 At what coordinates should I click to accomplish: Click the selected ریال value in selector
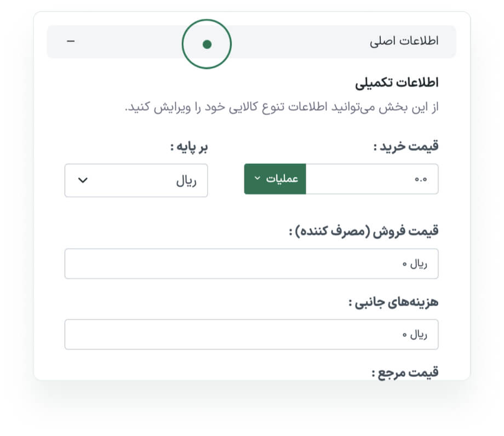[186, 180]
